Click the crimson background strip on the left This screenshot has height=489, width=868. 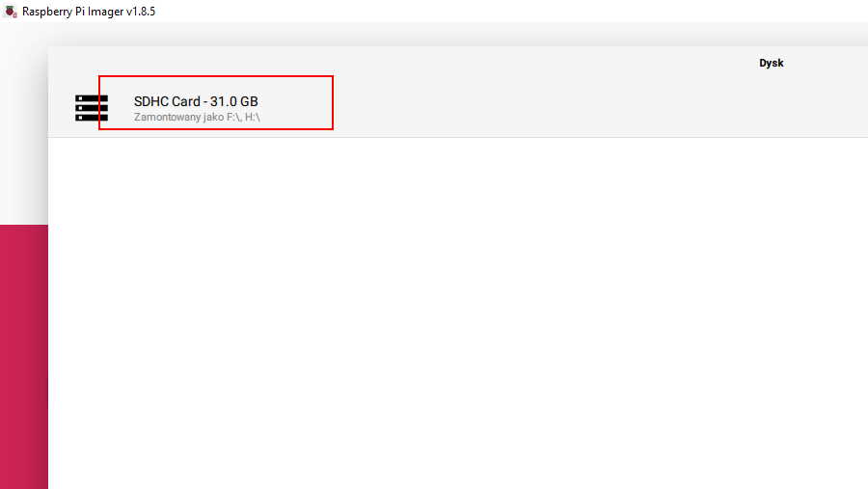click(x=24, y=357)
